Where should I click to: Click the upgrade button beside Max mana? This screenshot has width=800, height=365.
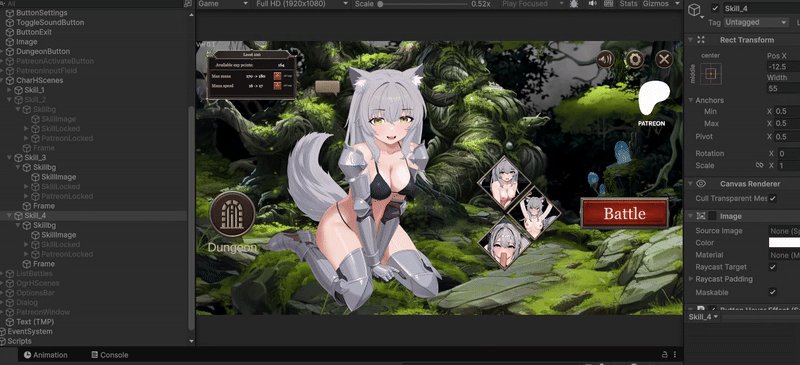(x=277, y=76)
